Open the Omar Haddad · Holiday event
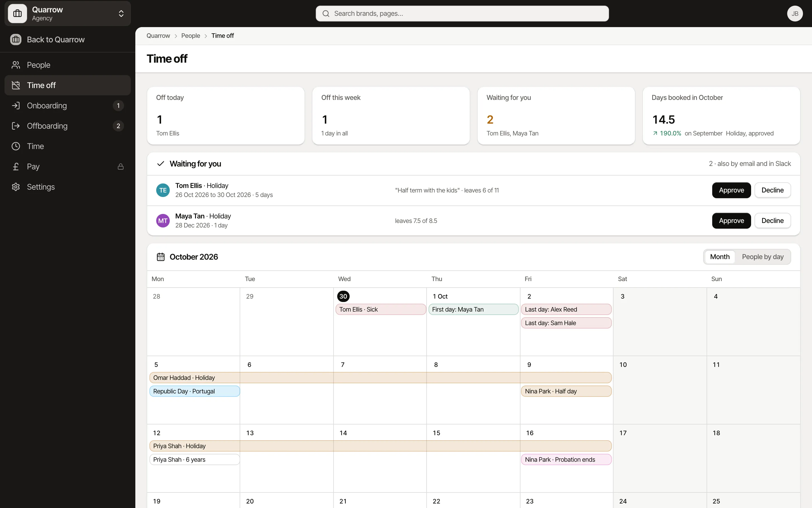This screenshot has width=812, height=508. (x=381, y=378)
